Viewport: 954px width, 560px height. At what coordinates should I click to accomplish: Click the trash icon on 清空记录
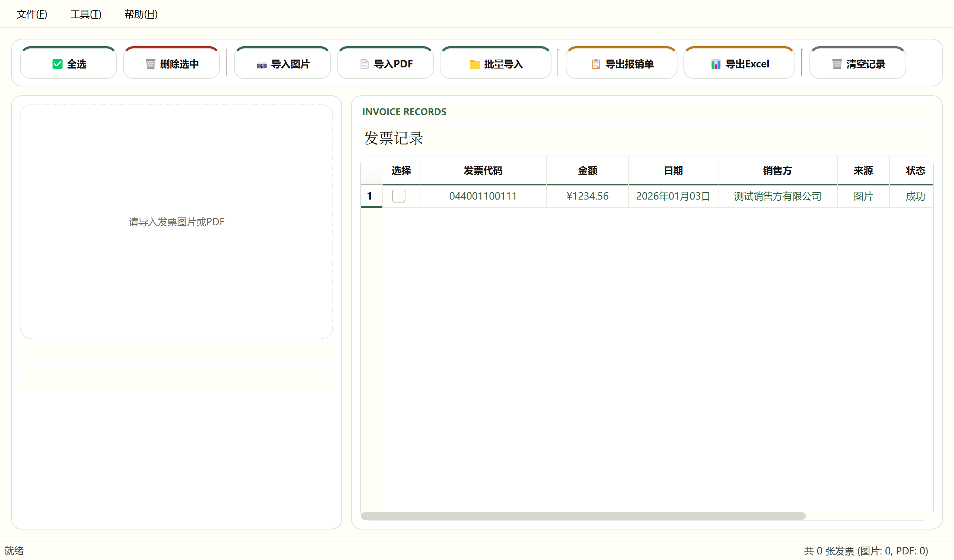[837, 64]
